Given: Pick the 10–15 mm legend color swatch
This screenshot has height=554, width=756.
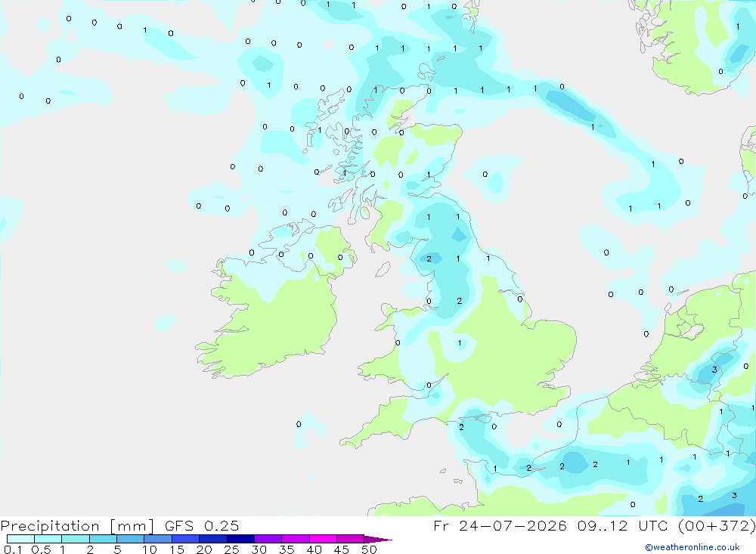Looking at the screenshot, I should coord(158,539).
